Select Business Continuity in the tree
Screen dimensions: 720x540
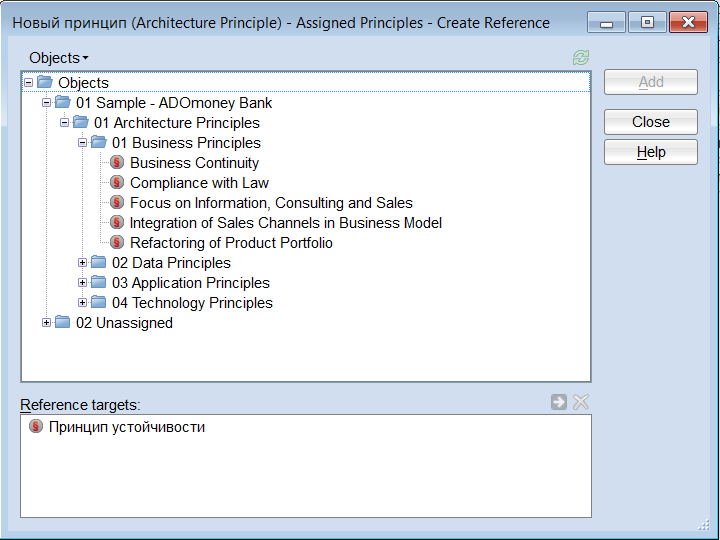click(x=195, y=163)
